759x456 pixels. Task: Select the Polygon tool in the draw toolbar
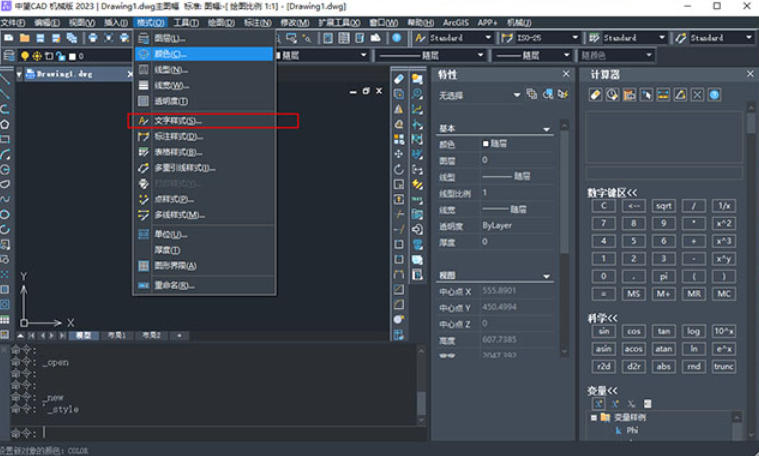(x=5, y=124)
